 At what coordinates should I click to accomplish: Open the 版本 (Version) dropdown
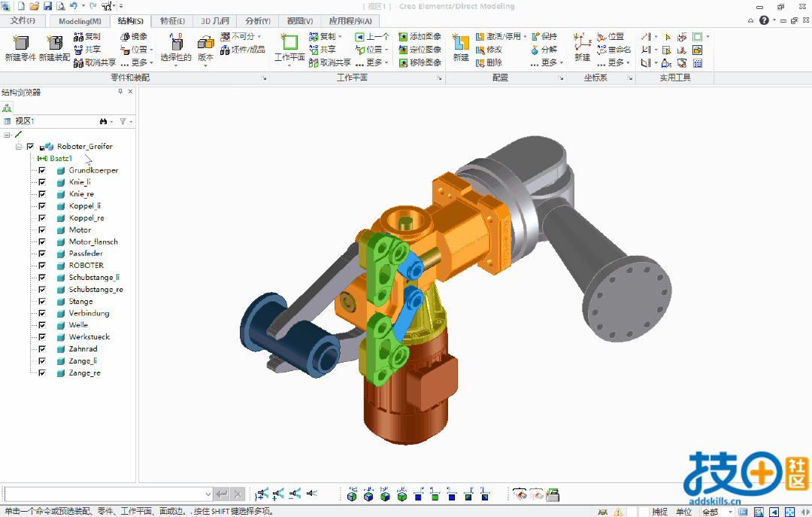[x=205, y=65]
